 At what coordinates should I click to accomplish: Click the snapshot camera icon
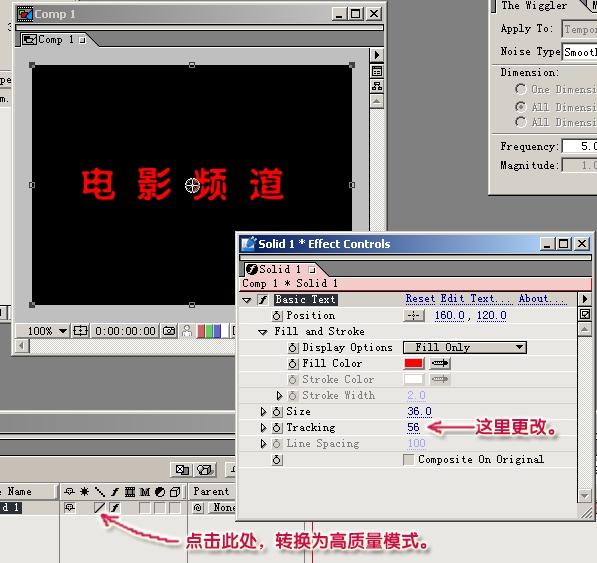[169, 331]
